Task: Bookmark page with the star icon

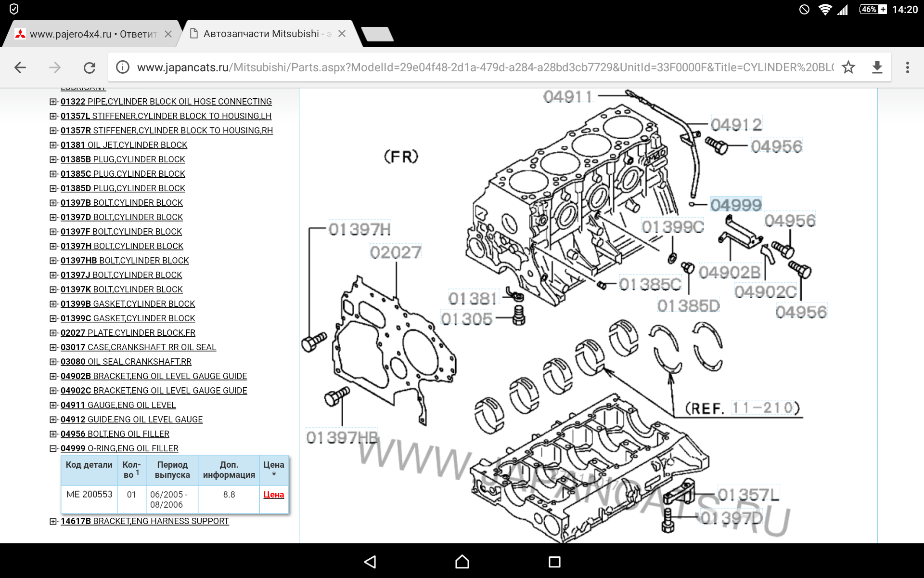Action: pos(848,67)
